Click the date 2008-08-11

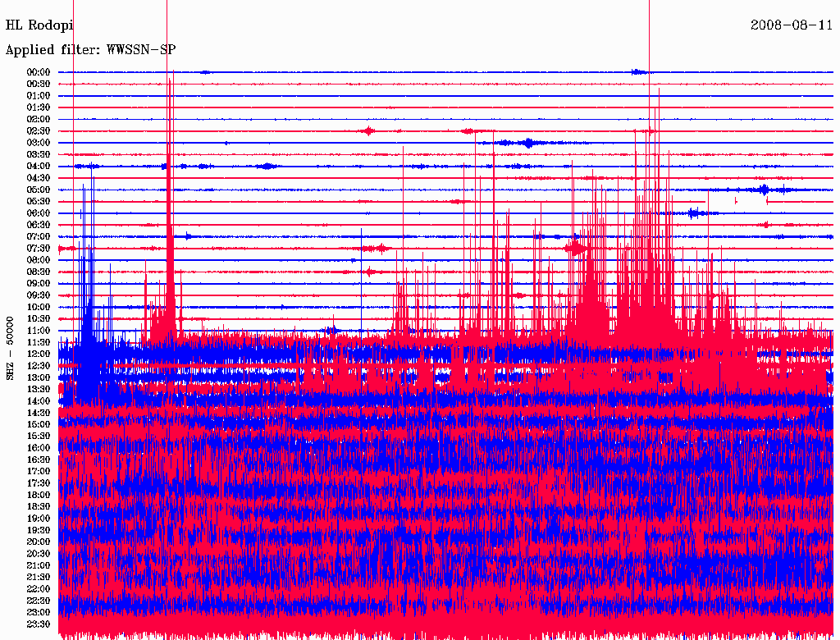click(792, 25)
